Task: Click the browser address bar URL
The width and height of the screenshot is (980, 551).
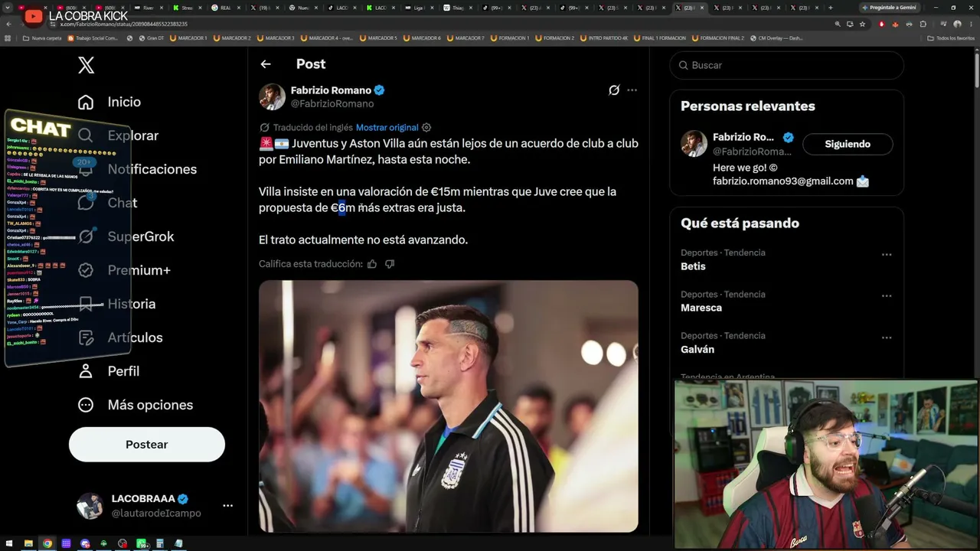Action: point(123,24)
